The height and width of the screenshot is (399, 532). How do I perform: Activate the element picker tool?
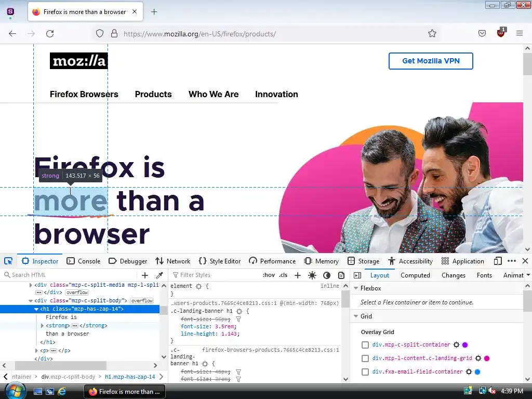tap(8, 261)
